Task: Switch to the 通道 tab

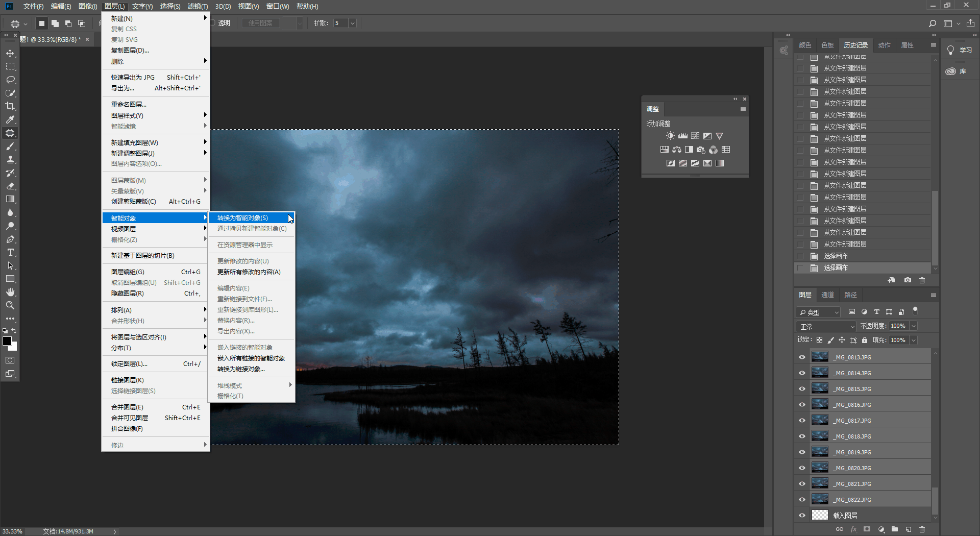Action: pyautogui.click(x=827, y=295)
